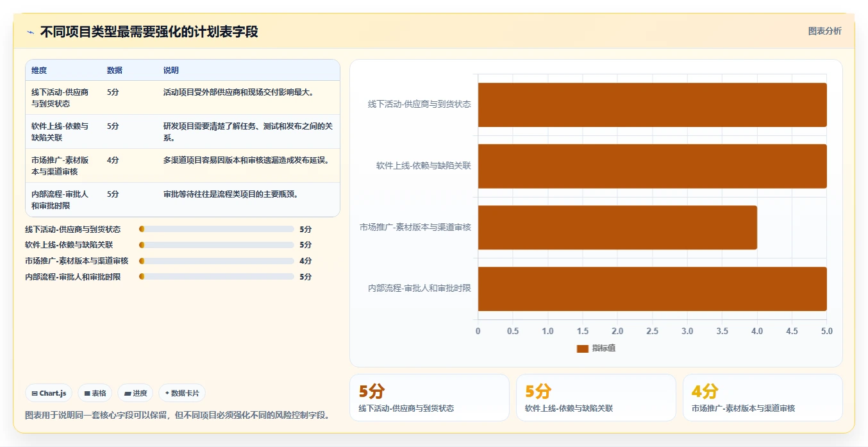Viewport: 868px width, 447px height.
Task: Click the 图表分析 label in the header
Action: pyautogui.click(x=824, y=31)
